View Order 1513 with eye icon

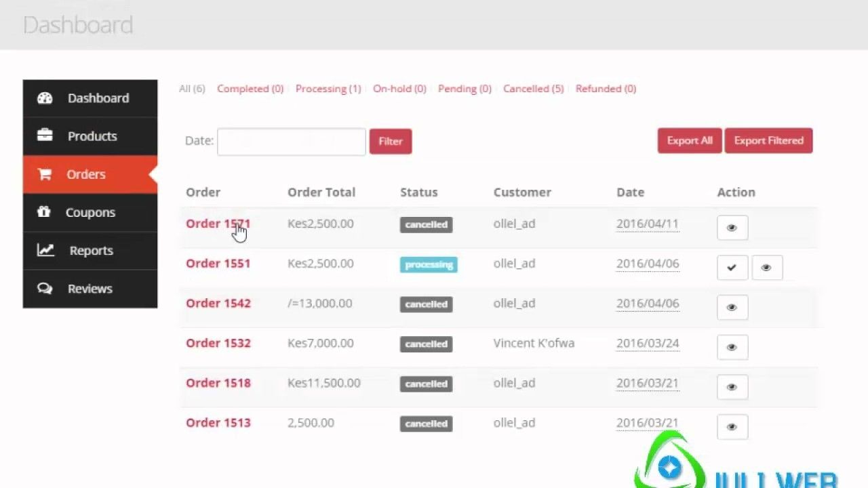pos(732,427)
